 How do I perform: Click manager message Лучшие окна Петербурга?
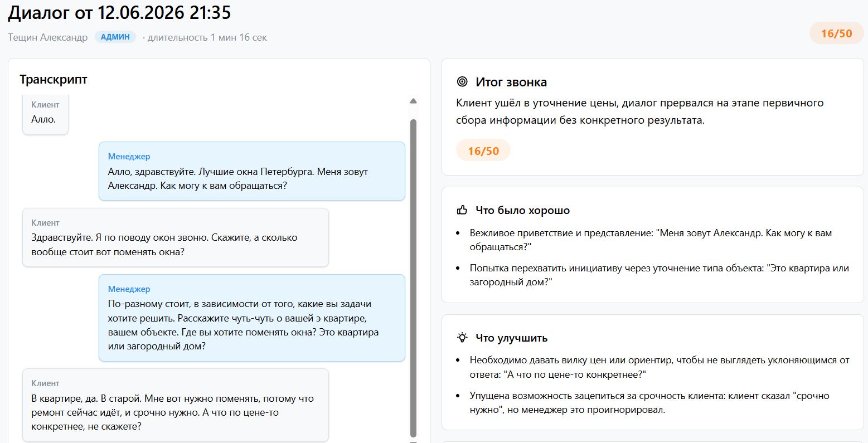[252, 171]
